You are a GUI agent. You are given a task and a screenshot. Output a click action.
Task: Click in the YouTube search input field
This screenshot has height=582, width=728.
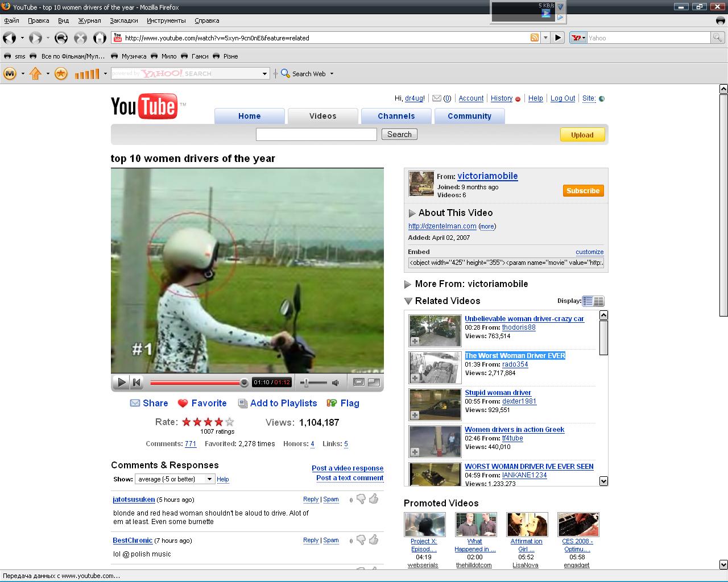tap(316, 134)
